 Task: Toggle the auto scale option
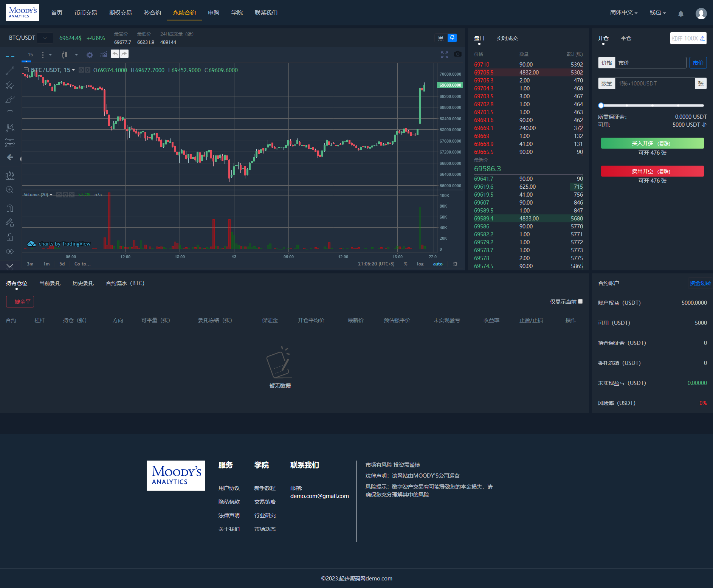point(438,264)
